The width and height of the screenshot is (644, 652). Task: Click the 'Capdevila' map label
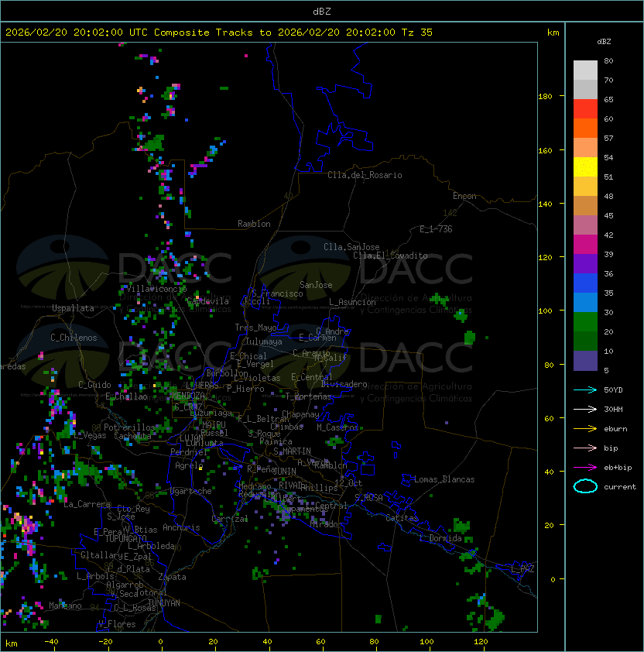tap(207, 301)
